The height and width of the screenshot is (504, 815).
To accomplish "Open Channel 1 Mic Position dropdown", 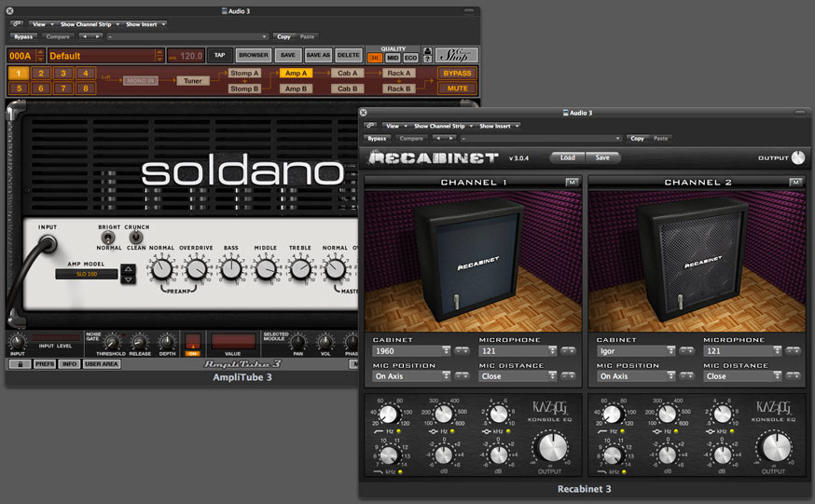I will 411,375.
